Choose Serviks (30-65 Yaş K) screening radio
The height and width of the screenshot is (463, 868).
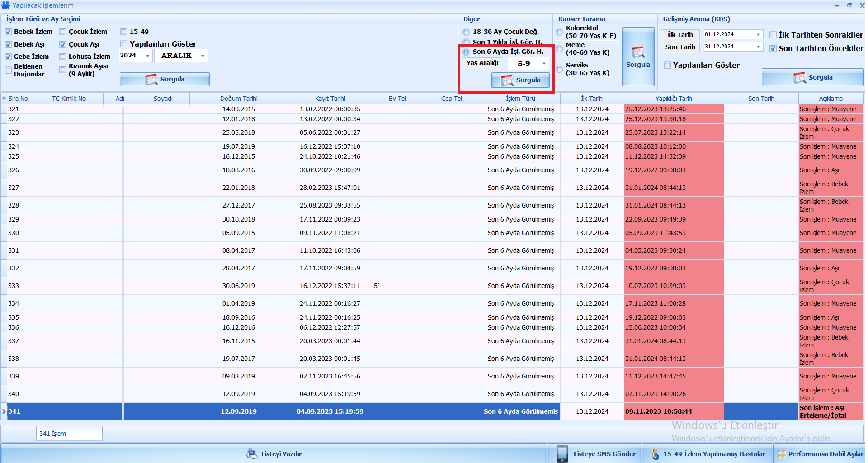tap(559, 69)
